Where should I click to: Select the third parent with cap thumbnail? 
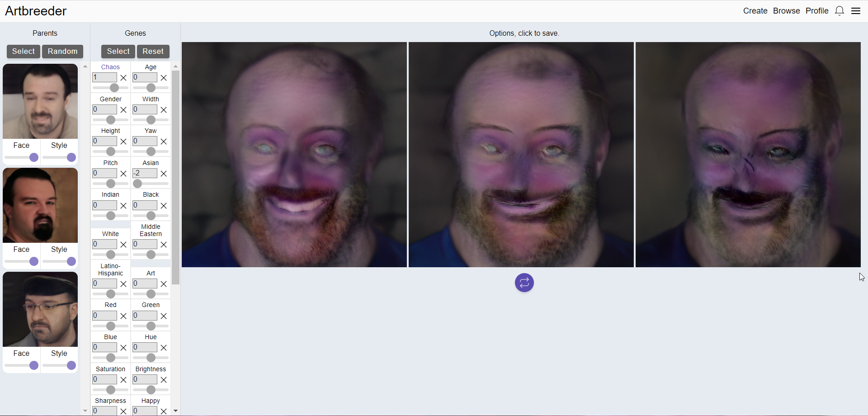40,309
